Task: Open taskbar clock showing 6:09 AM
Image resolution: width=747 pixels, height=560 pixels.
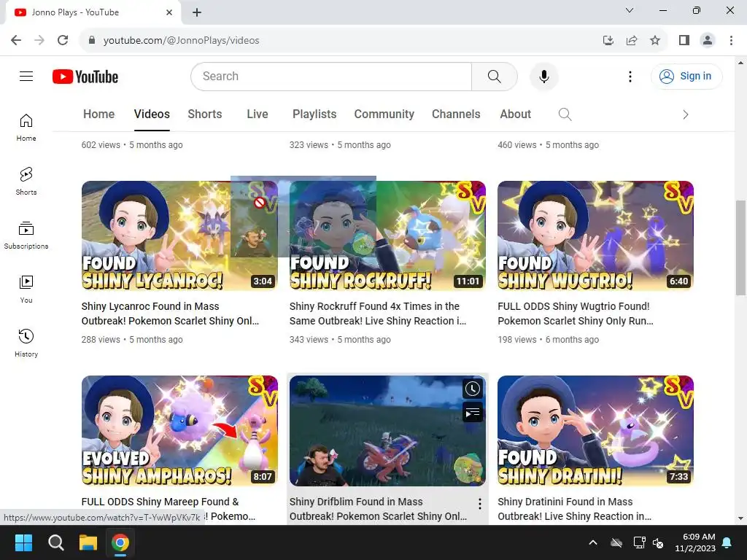Action: pyautogui.click(x=695, y=542)
